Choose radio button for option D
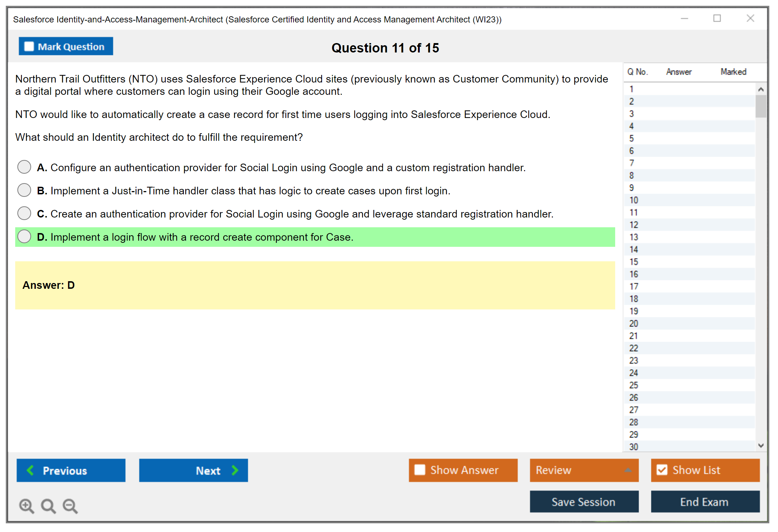This screenshot has height=532, width=778. pos(24,237)
